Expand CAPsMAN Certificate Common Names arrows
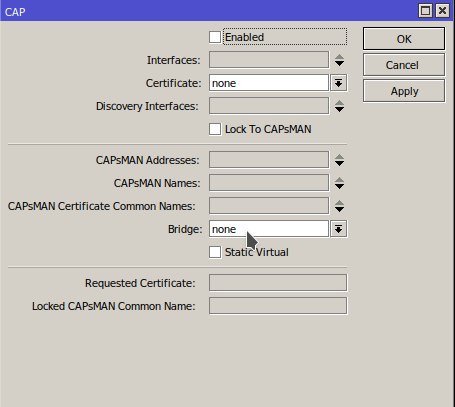Screen dimensions: 455x407 click(339, 206)
